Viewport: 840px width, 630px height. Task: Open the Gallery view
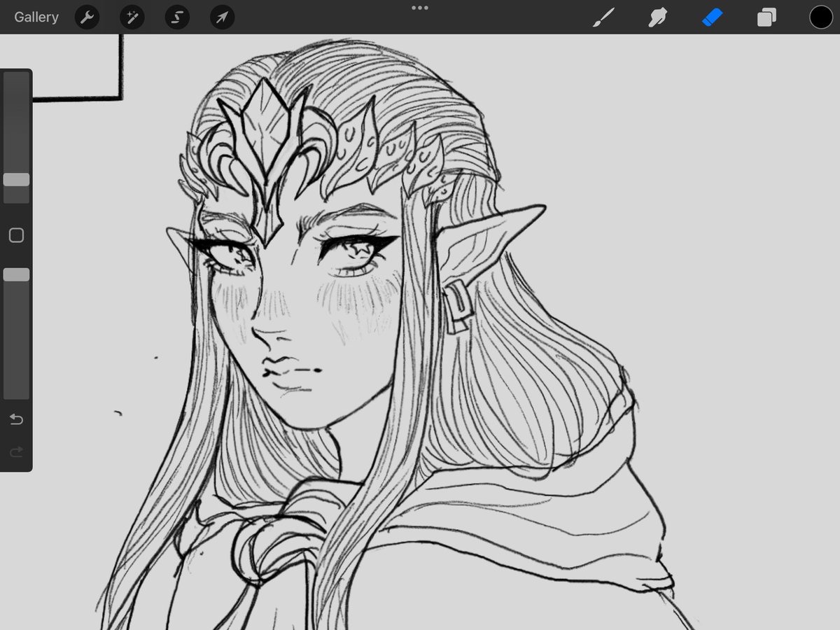[36, 17]
